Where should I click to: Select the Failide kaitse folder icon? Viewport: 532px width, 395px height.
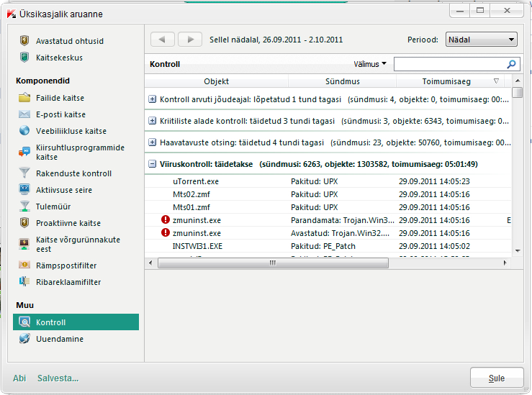[x=24, y=98]
